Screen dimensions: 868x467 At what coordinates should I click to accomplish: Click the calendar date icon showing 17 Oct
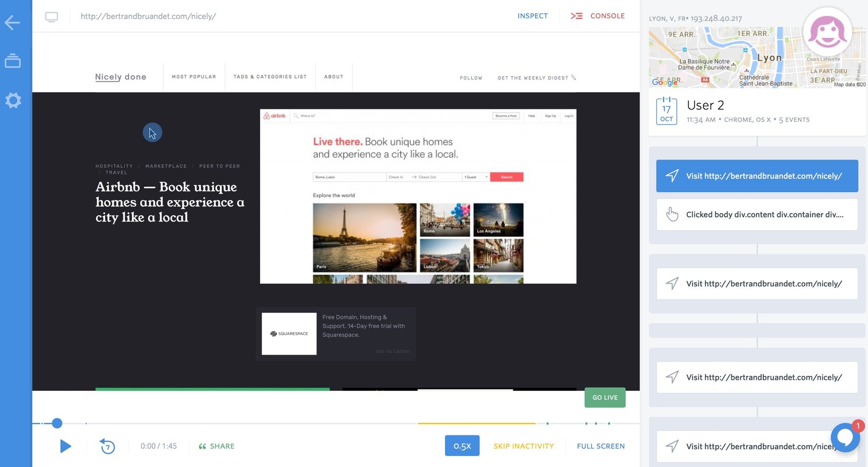point(666,111)
